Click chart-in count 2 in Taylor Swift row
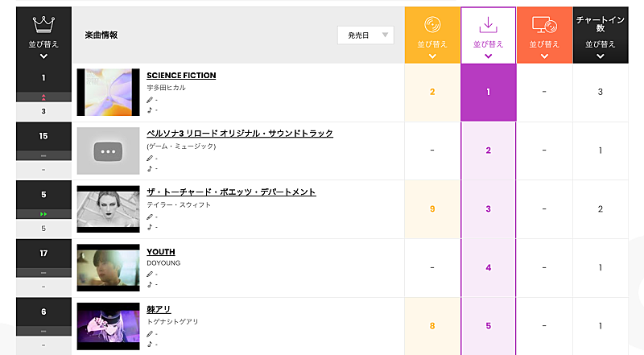Image resolution: width=644 pixels, height=355 pixels. pos(601,209)
